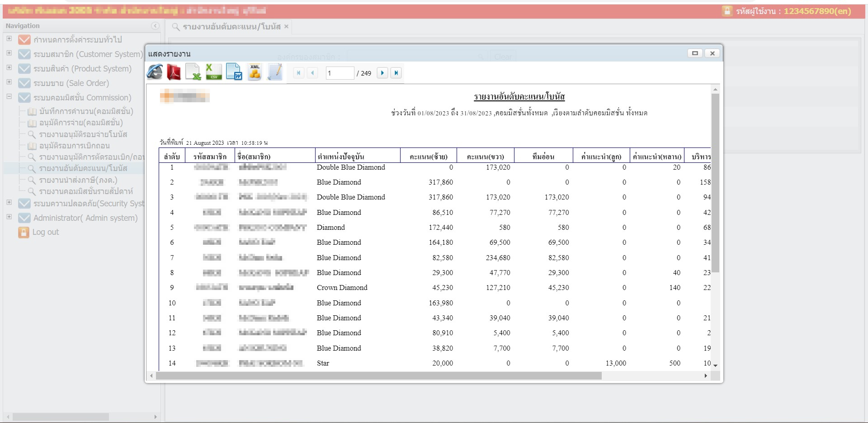Screen dimensions: 868x423
Task: Click the notepad with pencil icon
Action: click(x=275, y=72)
